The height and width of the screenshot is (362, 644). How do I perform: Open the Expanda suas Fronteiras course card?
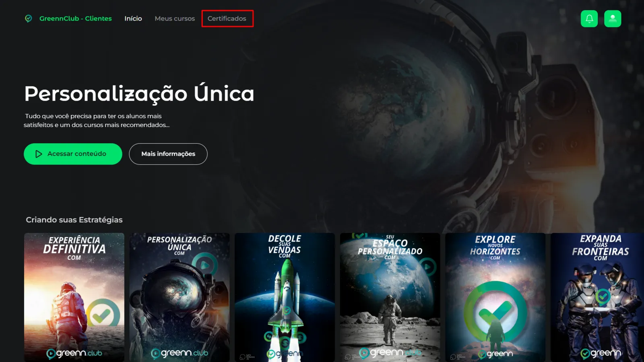coord(597,297)
